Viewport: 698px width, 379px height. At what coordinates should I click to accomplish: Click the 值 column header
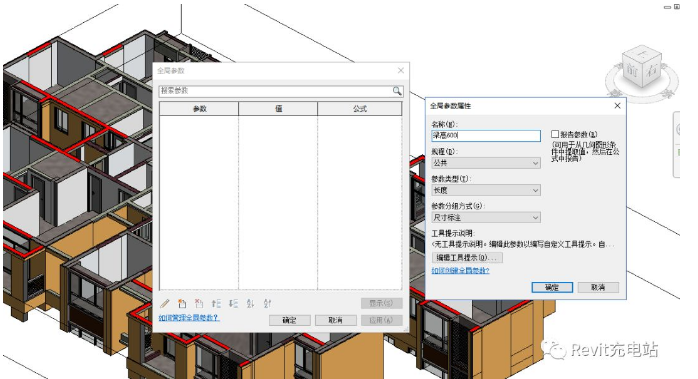[x=278, y=109]
